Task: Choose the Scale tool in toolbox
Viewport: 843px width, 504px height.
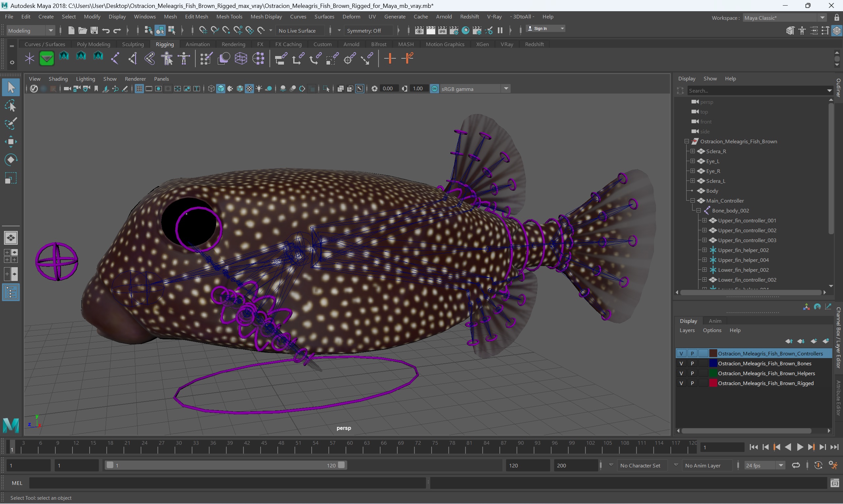Action: point(11,178)
